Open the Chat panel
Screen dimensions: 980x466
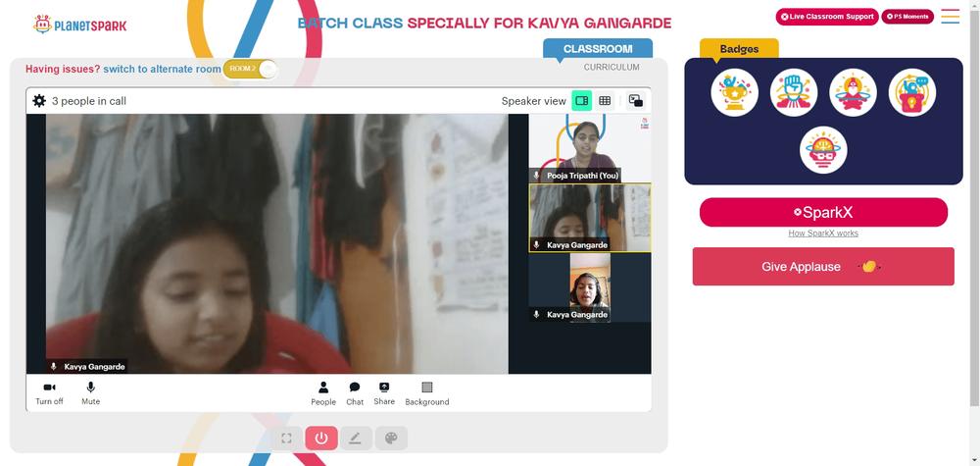(x=355, y=393)
